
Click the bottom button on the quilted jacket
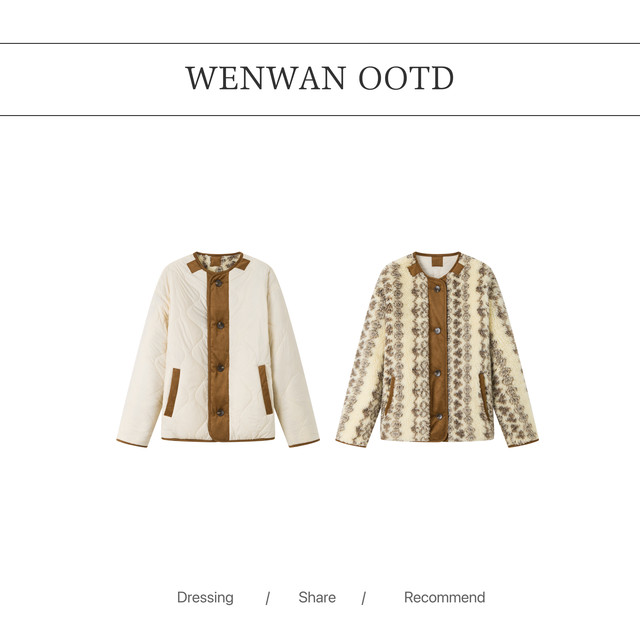[x=220, y=413]
